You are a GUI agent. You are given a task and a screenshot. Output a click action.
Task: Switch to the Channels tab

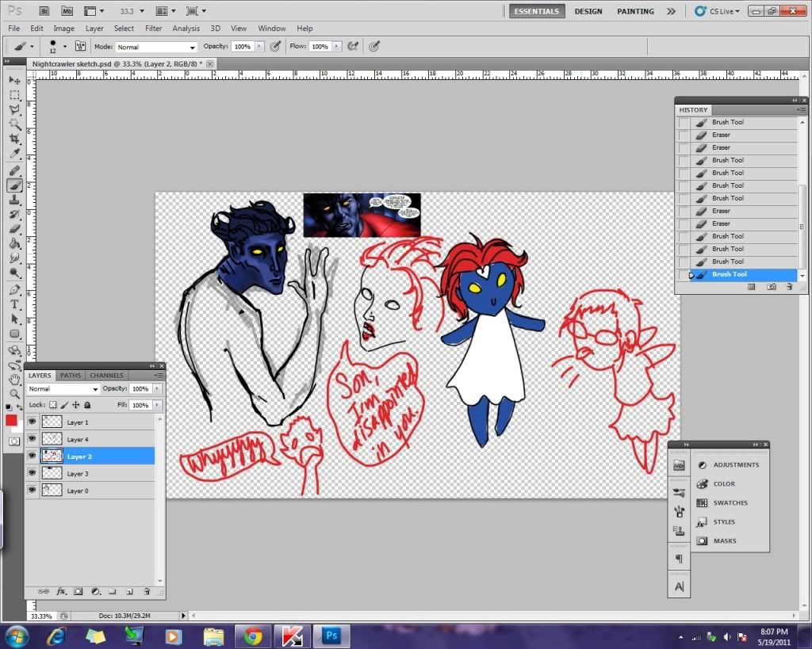[x=107, y=376]
